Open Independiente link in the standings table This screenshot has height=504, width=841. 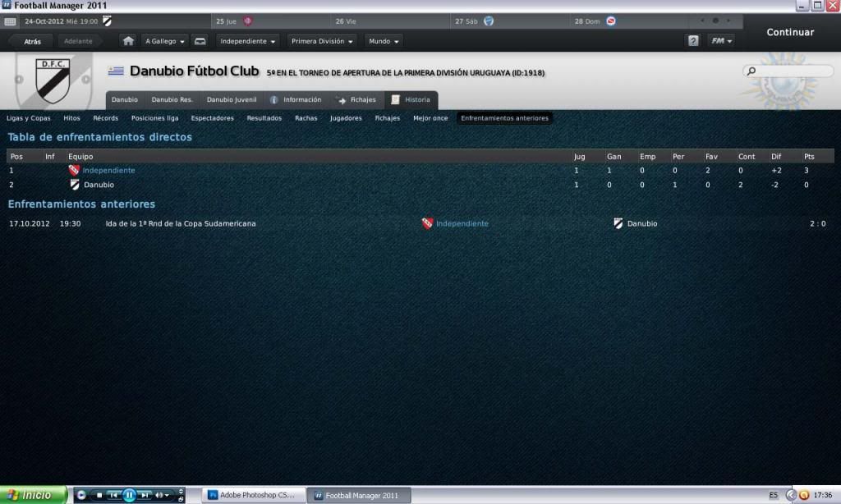tap(109, 171)
